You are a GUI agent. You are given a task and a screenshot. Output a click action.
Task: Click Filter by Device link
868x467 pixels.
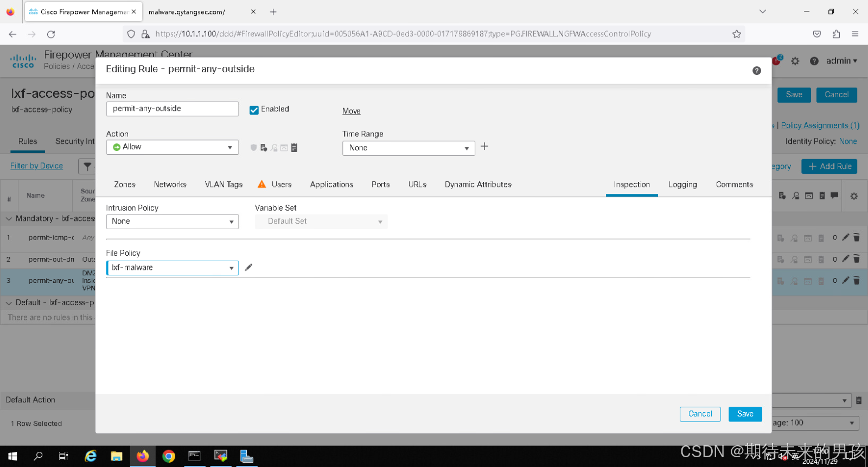click(x=36, y=166)
